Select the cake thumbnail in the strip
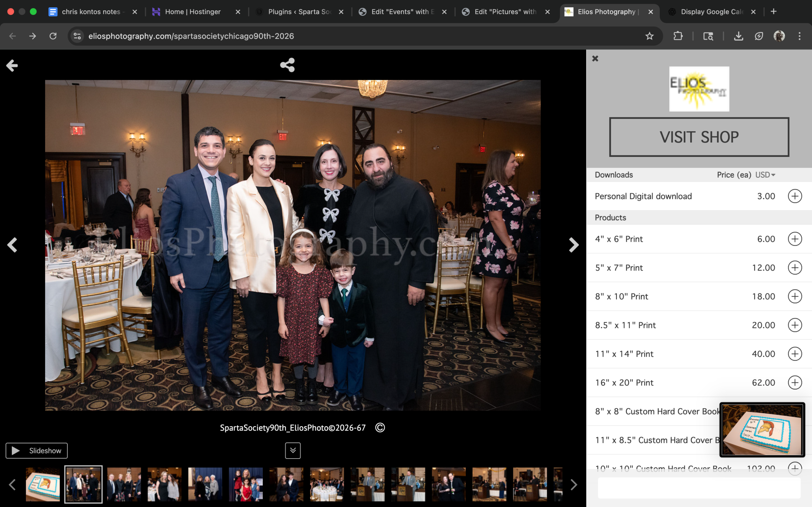The height and width of the screenshot is (507, 812). tap(43, 484)
